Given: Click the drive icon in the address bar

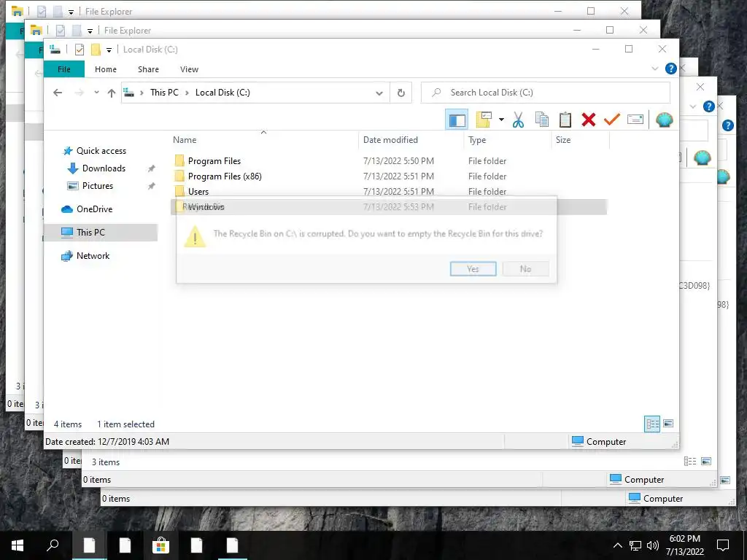Looking at the screenshot, I should pos(128,93).
